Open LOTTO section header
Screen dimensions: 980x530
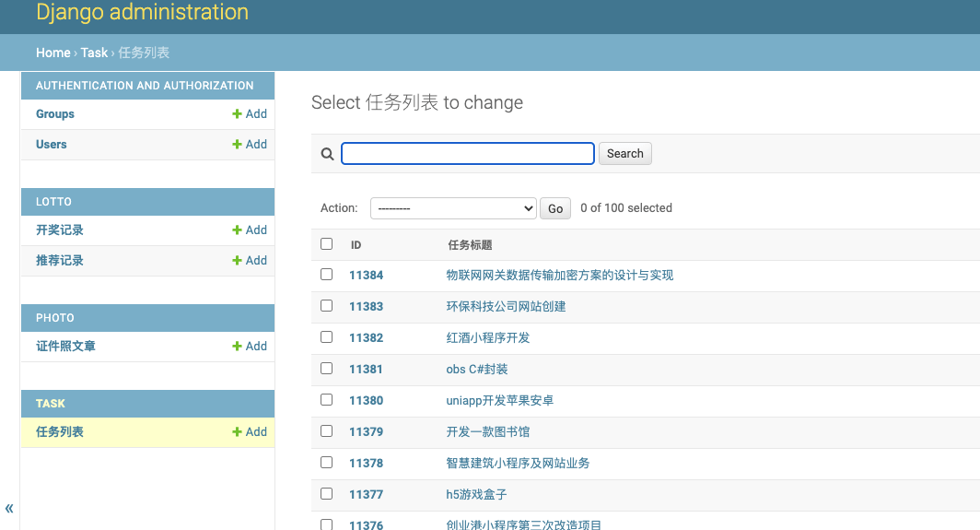point(53,202)
